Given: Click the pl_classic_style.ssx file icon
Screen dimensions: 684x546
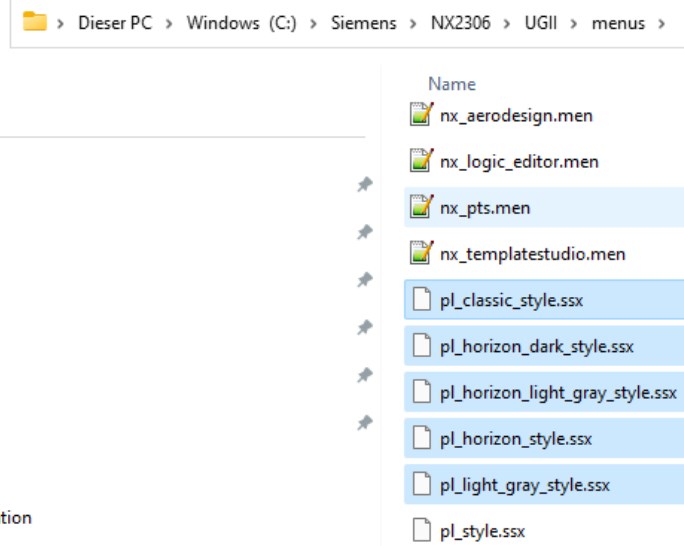Looking at the screenshot, I should tap(422, 299).
